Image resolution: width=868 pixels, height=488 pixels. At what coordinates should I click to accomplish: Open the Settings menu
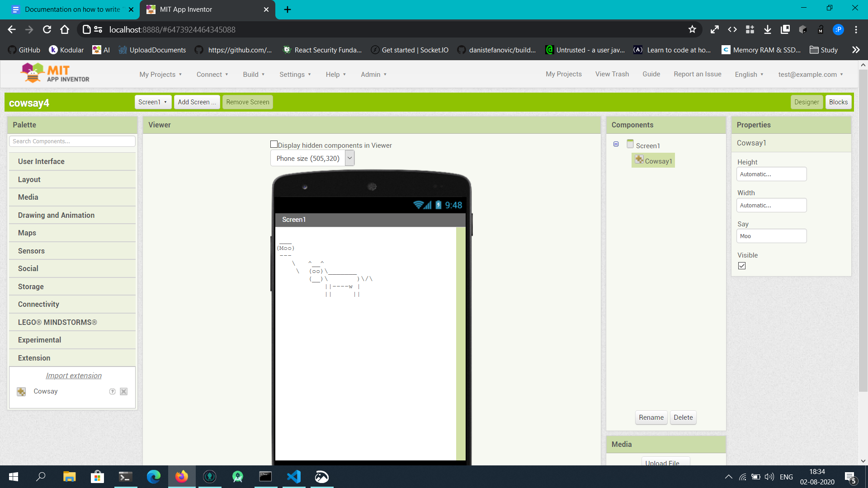tap(295, 75)
